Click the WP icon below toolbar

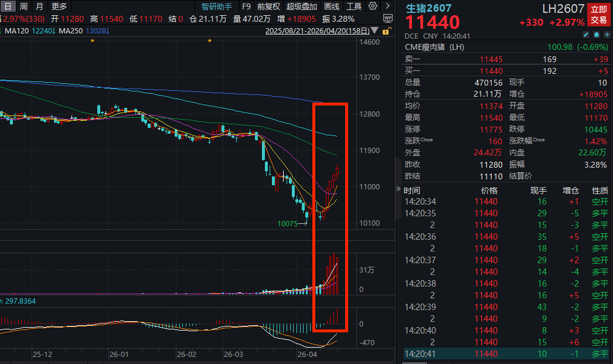tap(387, 18)
